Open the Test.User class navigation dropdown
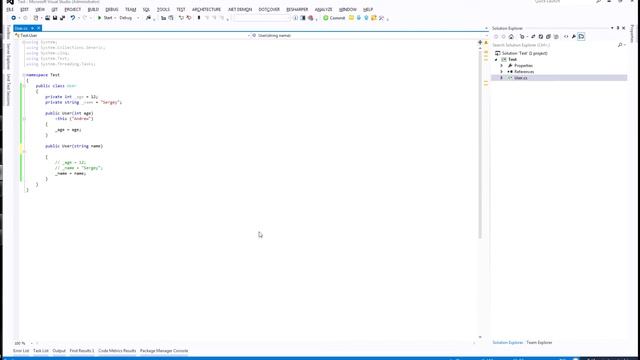This screenshot has width=640, height=360. point(132,36)
